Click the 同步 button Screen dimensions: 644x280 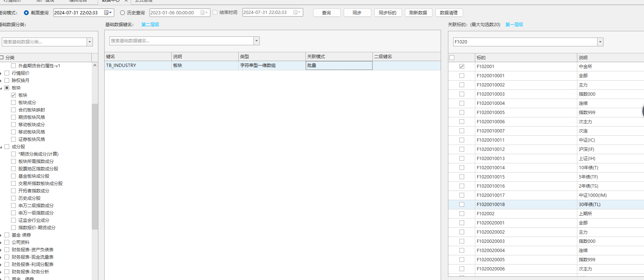tap(357, 13)
